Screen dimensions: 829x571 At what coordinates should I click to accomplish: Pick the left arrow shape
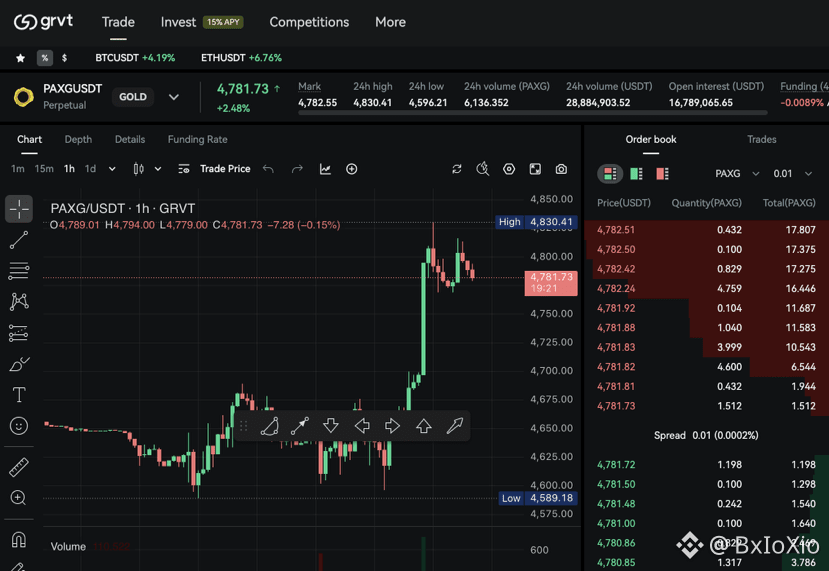pos(362,426)
